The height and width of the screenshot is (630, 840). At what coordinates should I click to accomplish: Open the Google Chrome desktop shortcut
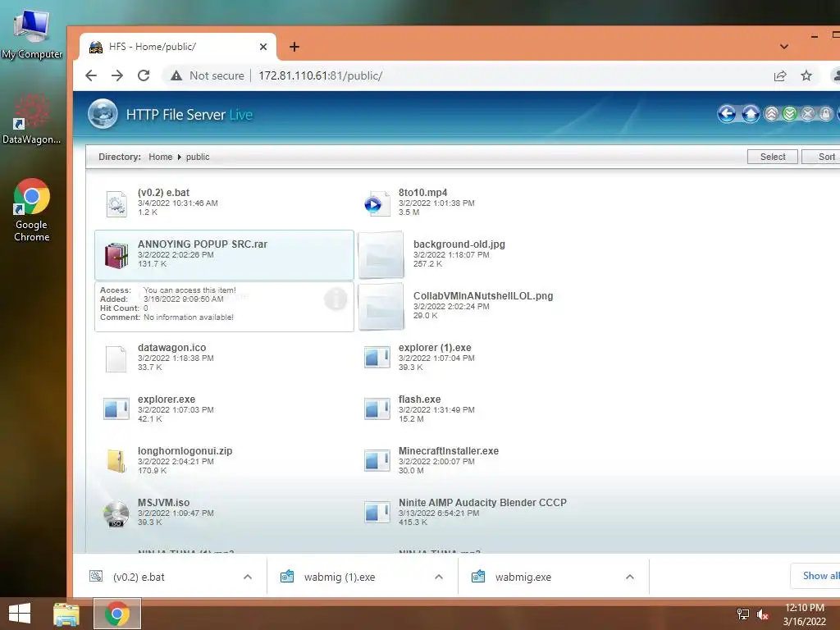point(32,210)
